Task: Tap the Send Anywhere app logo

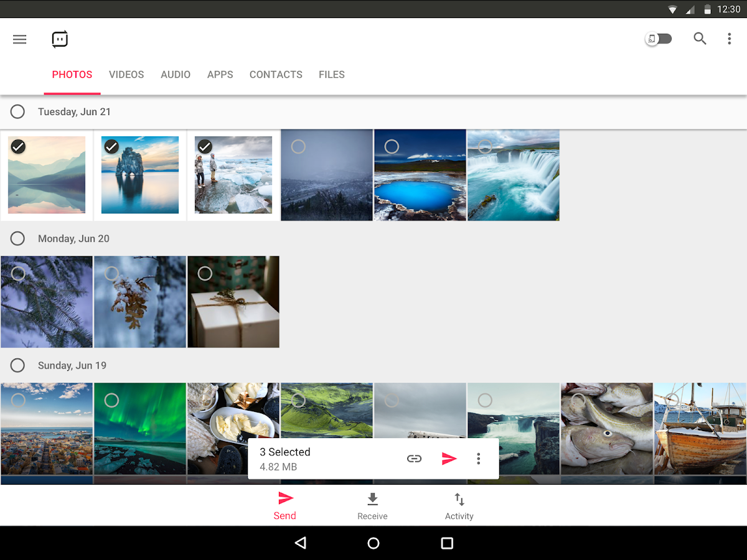Action: 60,39
